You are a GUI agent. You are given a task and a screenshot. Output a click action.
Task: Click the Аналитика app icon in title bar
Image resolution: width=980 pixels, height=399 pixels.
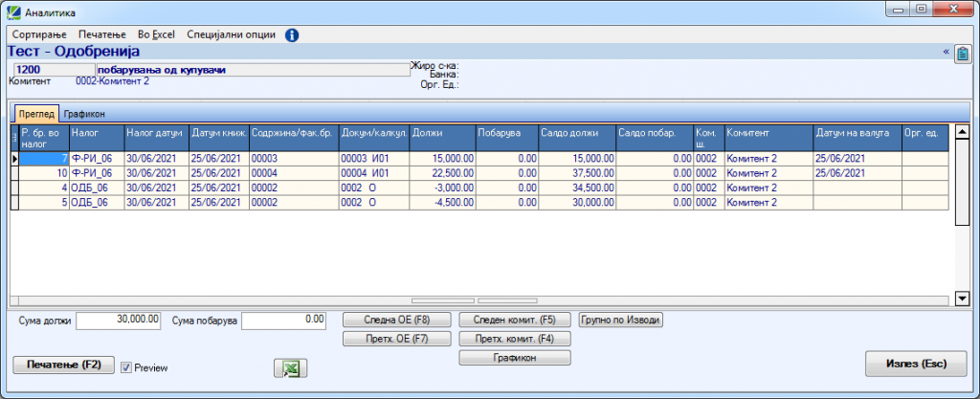coord(13,11)
